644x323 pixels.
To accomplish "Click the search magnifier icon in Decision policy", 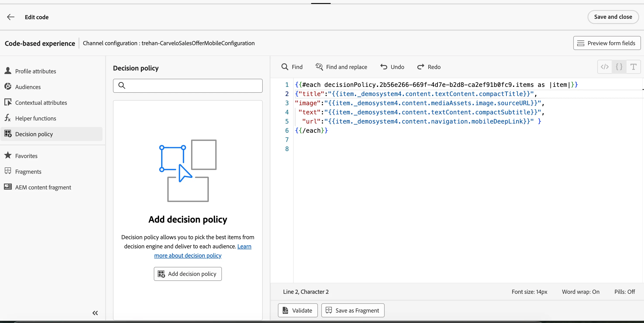I will [122, 86].
